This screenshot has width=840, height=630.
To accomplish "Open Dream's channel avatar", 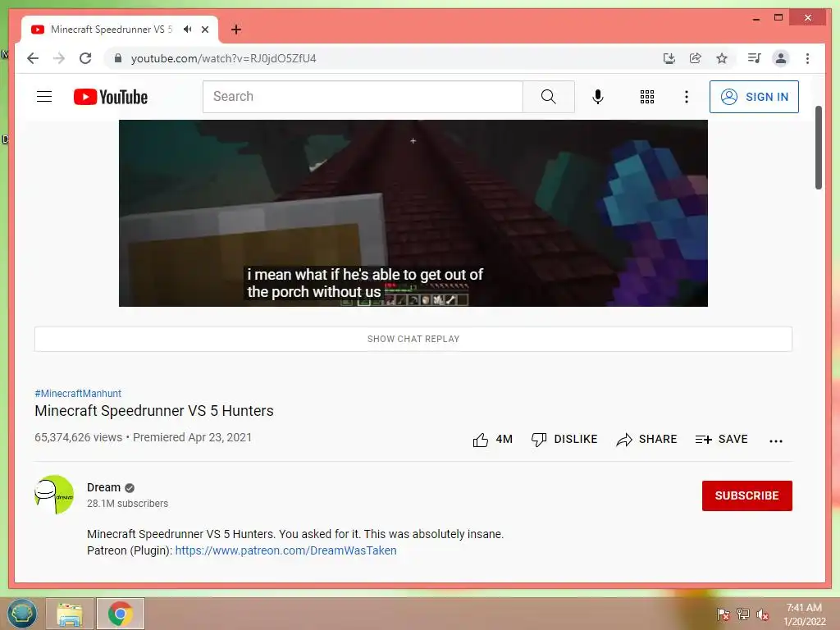I will [54, 495].
